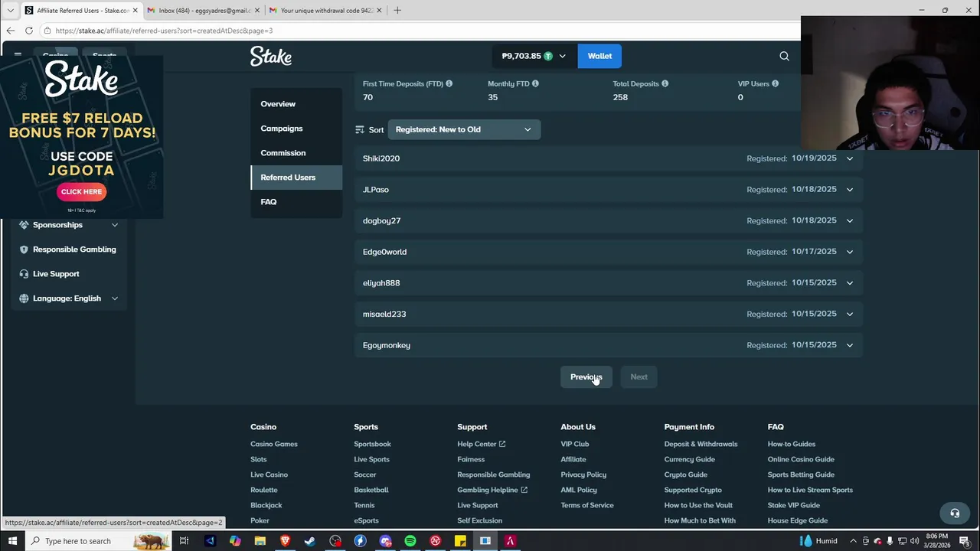Show hidden system tray icons

point(853,541)
